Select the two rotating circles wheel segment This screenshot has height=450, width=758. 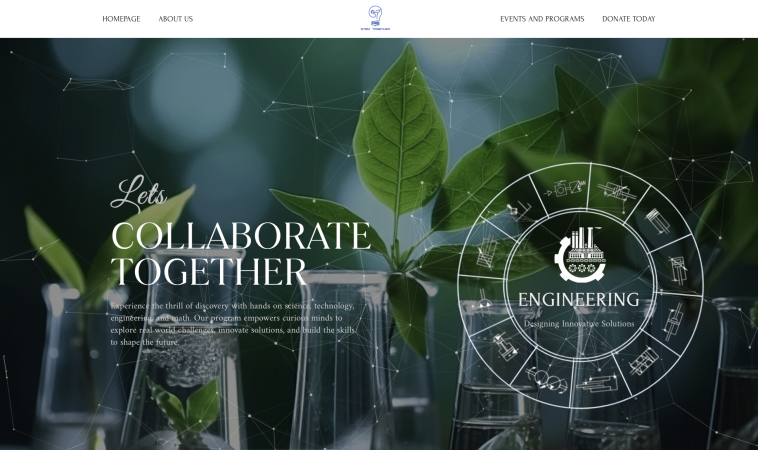click(547, 379)
